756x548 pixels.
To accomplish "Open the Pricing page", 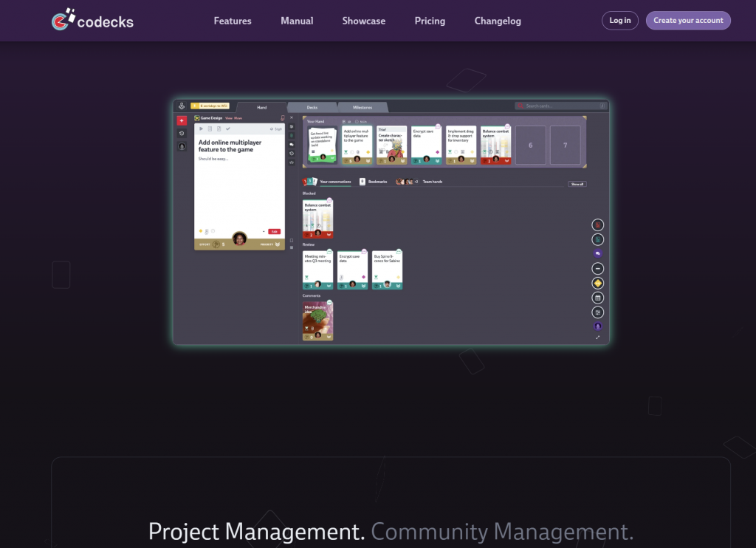I will 430,21.
